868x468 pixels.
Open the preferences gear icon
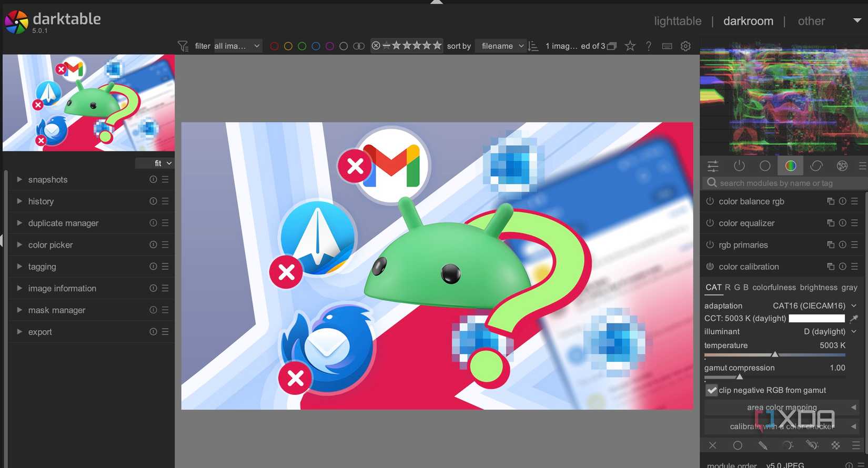[x=685, y=46]
